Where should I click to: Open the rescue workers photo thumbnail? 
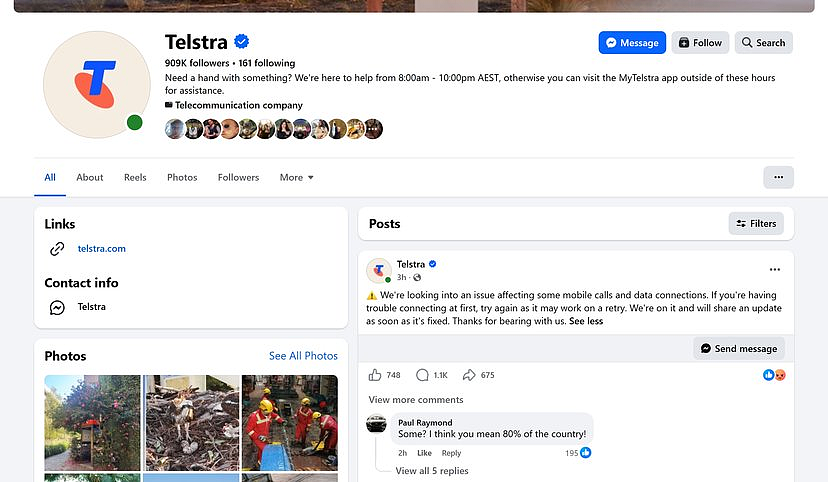coord(289,423)
